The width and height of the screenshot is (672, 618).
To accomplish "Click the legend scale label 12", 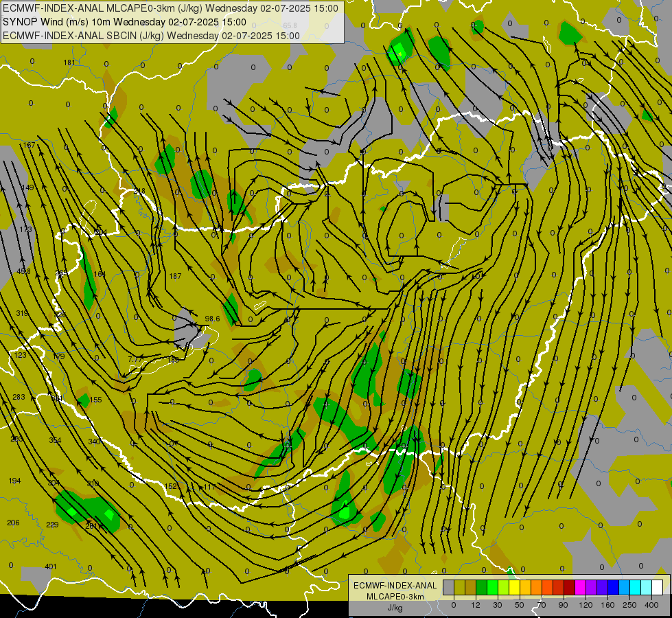I will [x=475, y=605].
